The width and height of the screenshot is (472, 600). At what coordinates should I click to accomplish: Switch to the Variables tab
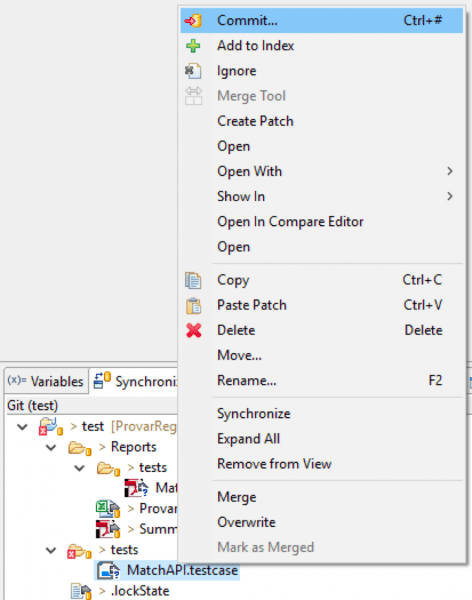(x=46, y=381)
